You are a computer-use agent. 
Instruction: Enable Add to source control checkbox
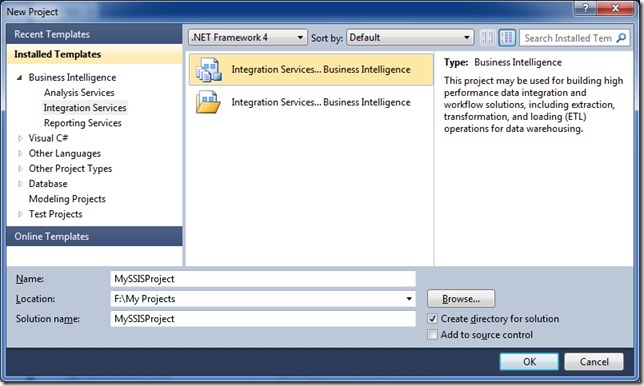point(432,335)
